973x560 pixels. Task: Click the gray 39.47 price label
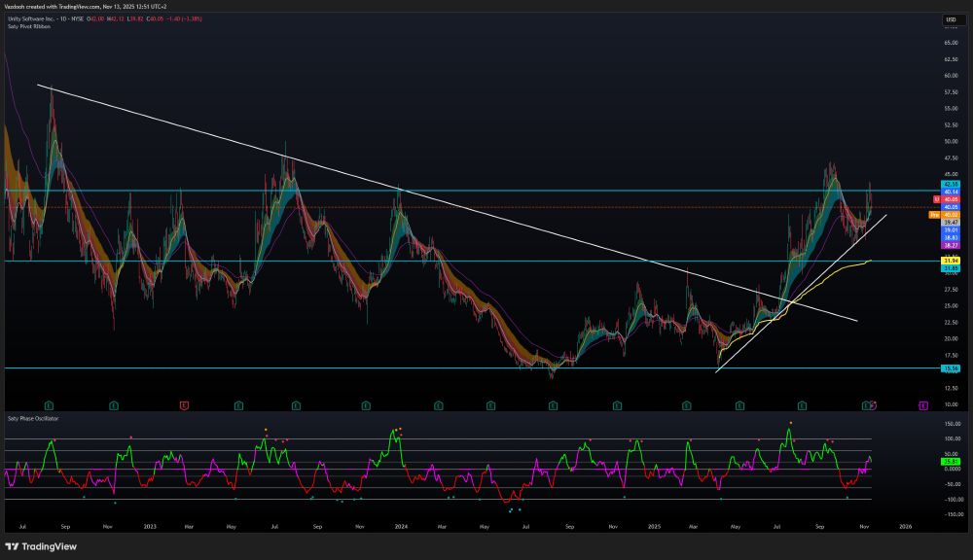point(951,222)
